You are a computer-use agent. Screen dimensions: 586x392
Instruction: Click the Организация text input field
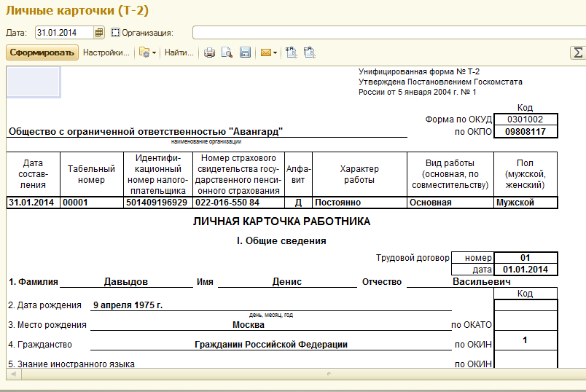click(386, 33)
